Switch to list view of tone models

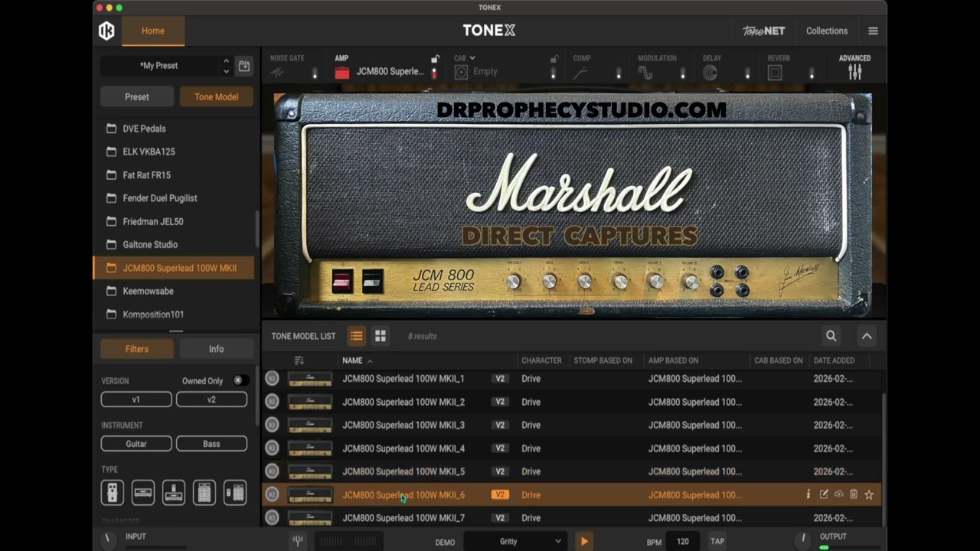point(356,336)
